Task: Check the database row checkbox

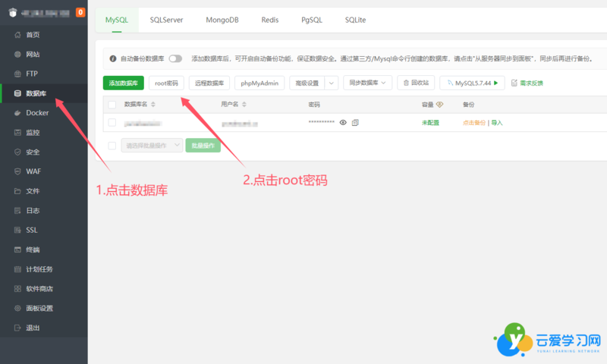Action: [112, 123]
